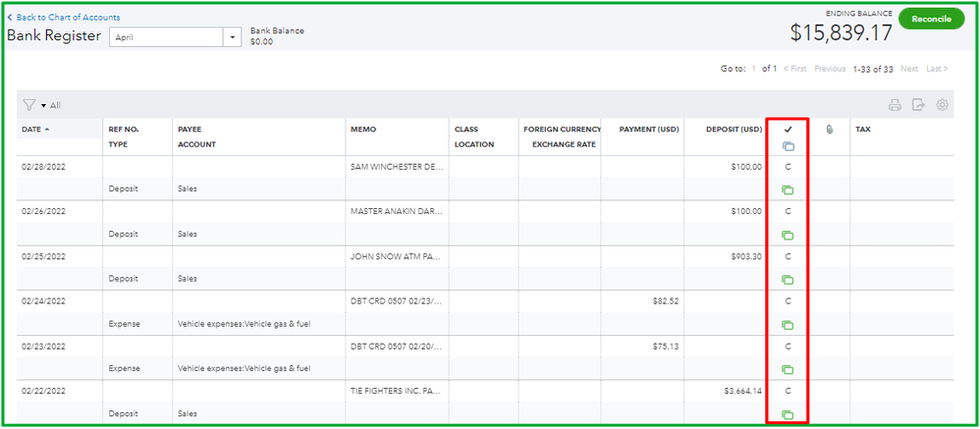Click the $82.52 payment amount
The image size is (980, 429).
pos(666,301)
